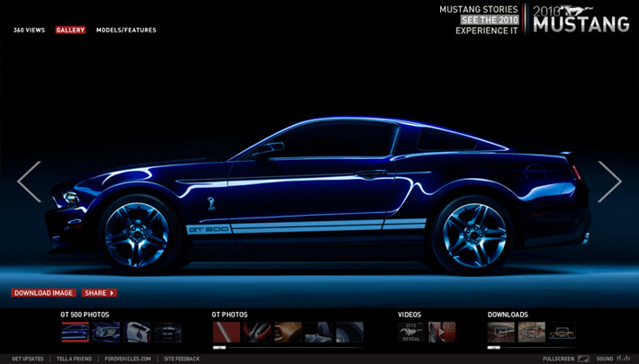Open first GT photo red stripe thumbnail

226,333
